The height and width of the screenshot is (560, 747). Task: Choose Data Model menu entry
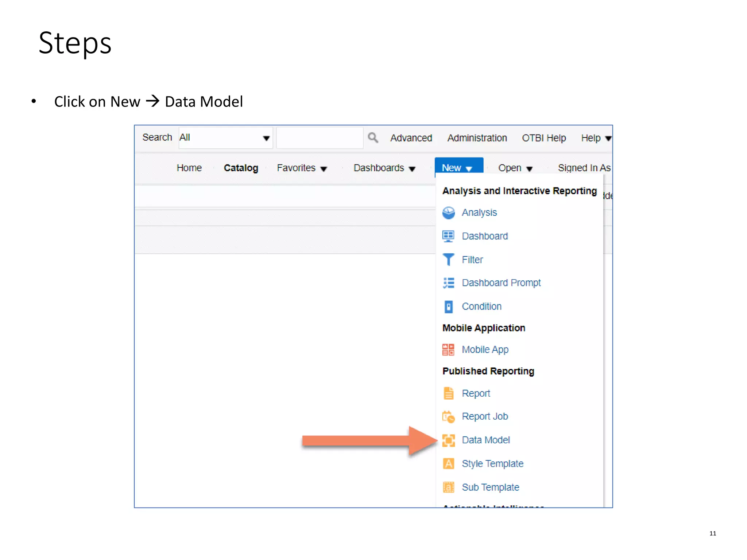coord(486,440)
